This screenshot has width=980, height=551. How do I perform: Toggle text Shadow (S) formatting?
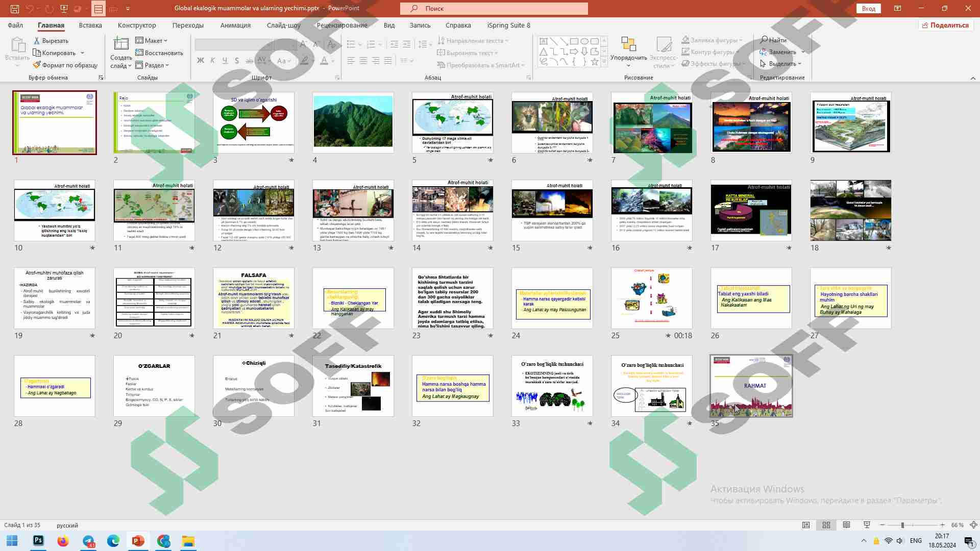[237, 61]
